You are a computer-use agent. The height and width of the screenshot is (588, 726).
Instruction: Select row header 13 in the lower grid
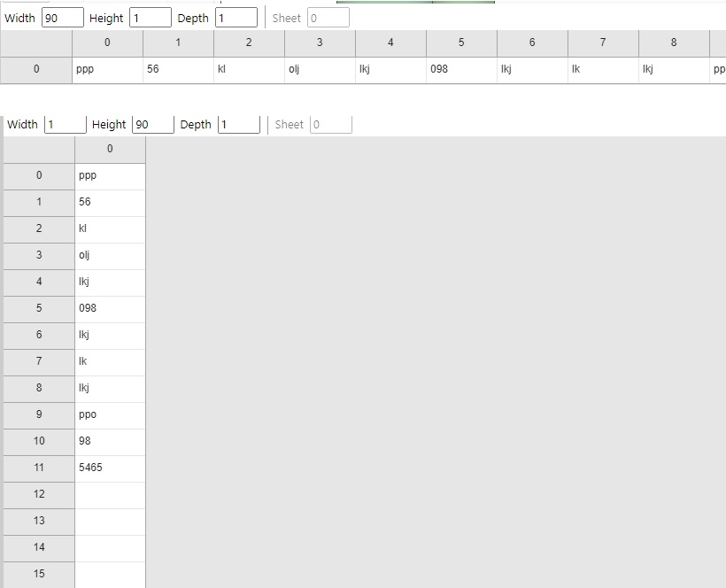click(39, 522)
